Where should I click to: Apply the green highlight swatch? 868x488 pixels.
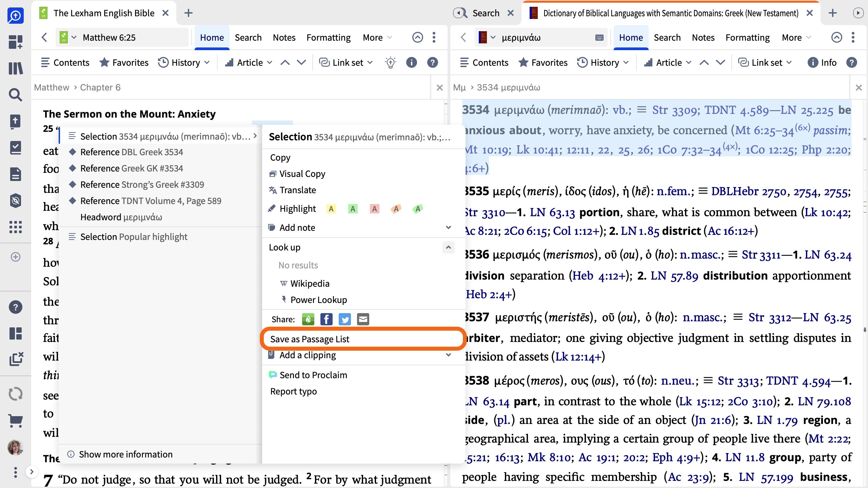point(353,209)
